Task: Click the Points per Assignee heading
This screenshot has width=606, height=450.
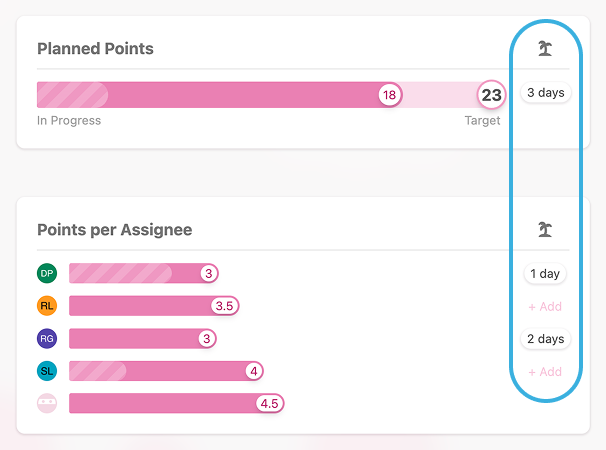Action: tap(114, 230)
